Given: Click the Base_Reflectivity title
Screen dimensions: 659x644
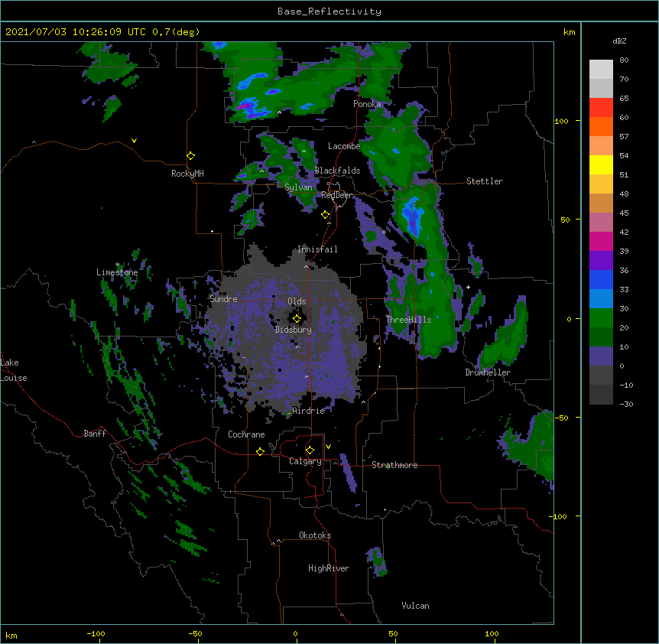Looking at the screenshot, I should (329, 11).
